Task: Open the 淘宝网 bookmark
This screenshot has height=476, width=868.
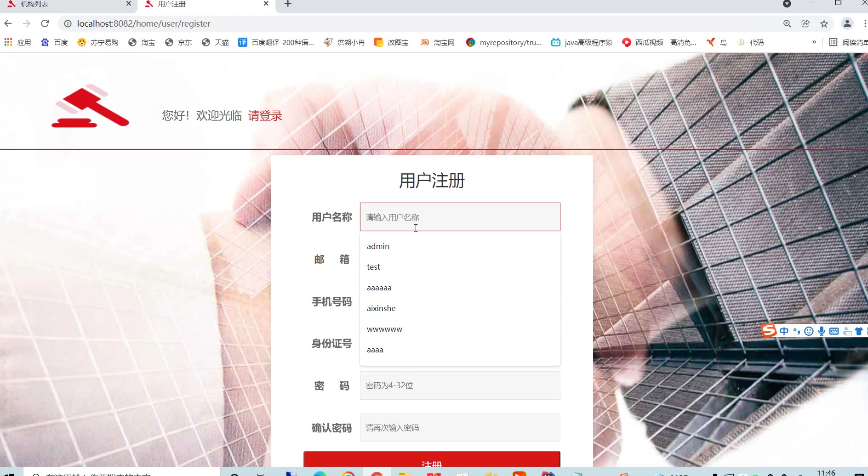Action: pyautogui.click(x=438, y=42)
